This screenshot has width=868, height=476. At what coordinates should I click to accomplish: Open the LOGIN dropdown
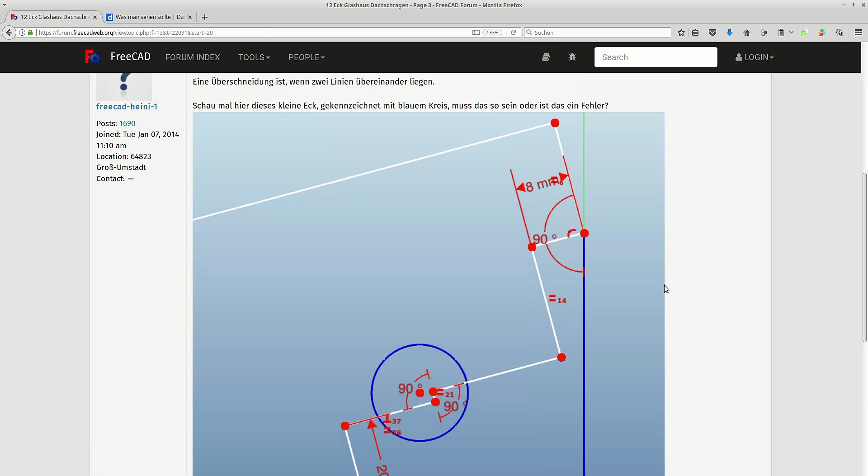pyautogui.click(x=755, y=57)
